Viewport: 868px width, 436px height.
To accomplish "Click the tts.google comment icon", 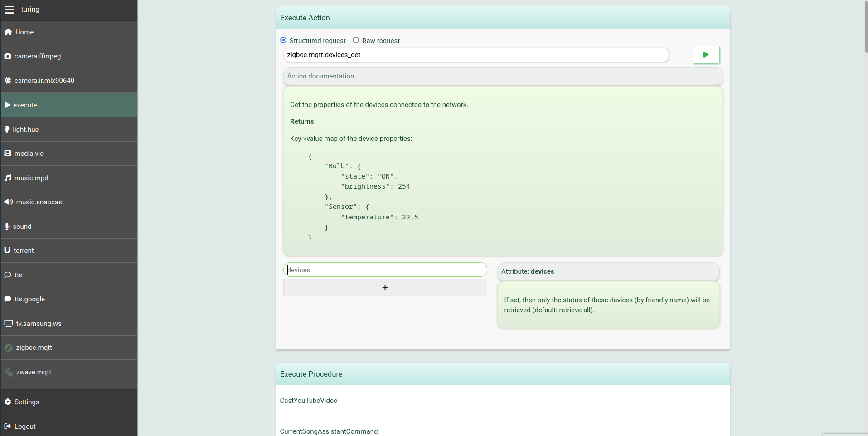I will pyautogui.click(x=8, y=299).
